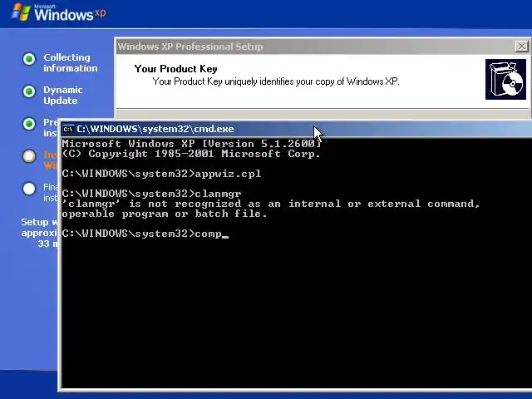Click the 'is not recognized' error message line
This screenshot has width=532, height=399.
pyautogui.click(x=271, y=204)
